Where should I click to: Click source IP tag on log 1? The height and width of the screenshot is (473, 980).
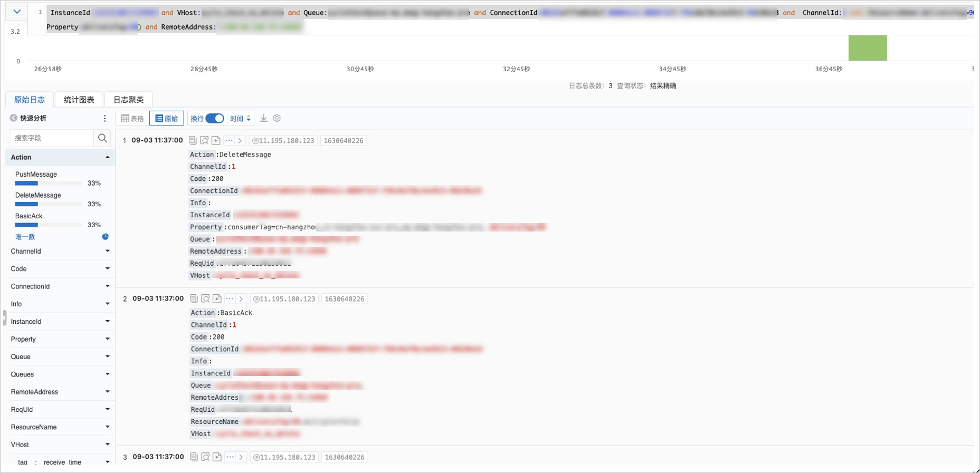click(283, 141)
